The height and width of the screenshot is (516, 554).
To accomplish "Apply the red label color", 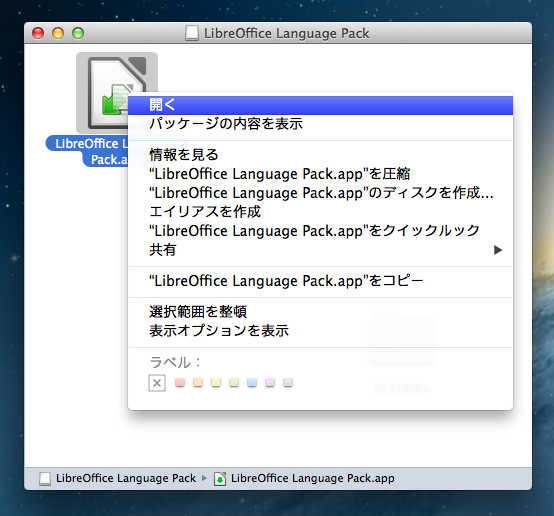I will pyautogui.click(x=180, y=383).
